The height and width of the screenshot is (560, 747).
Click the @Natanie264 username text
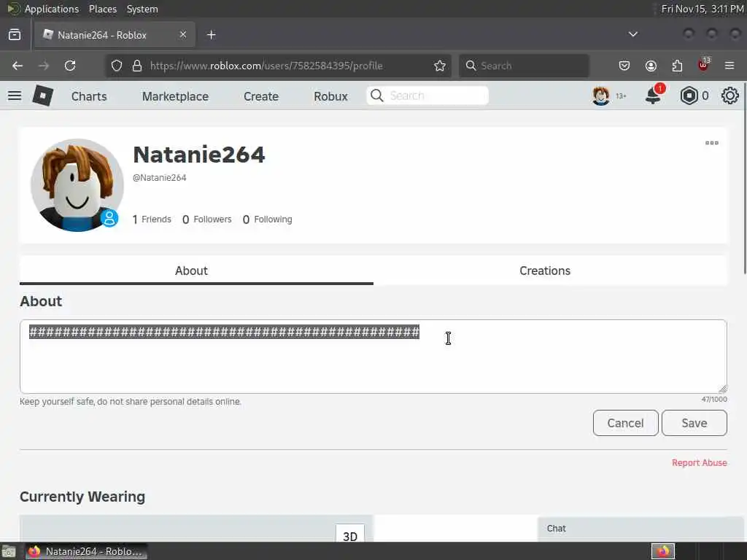coord(160,178)
